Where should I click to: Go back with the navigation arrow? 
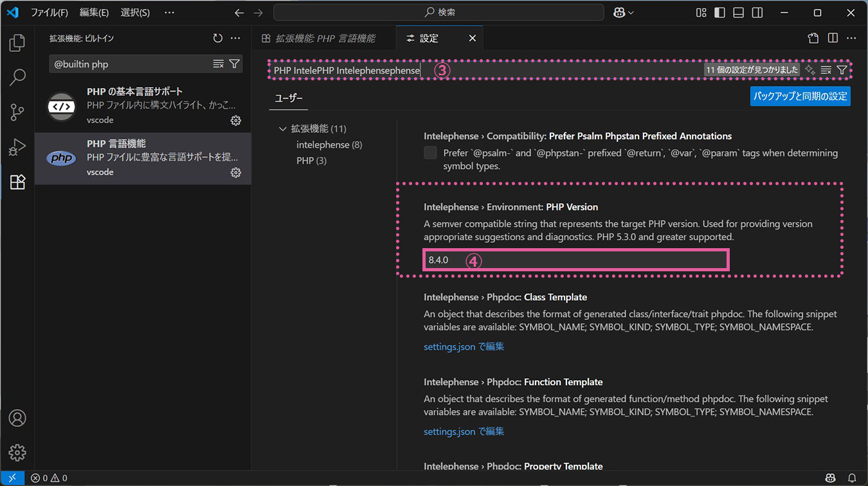tap(239, 13)
